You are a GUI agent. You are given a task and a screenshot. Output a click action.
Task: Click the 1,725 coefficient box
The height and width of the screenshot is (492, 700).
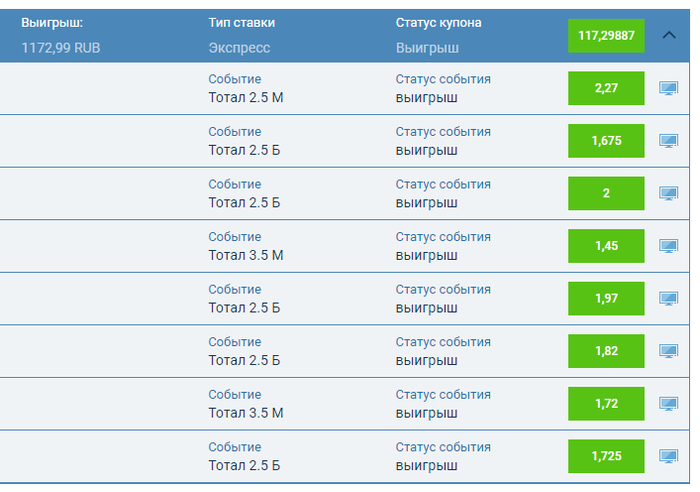pos(606,456)
